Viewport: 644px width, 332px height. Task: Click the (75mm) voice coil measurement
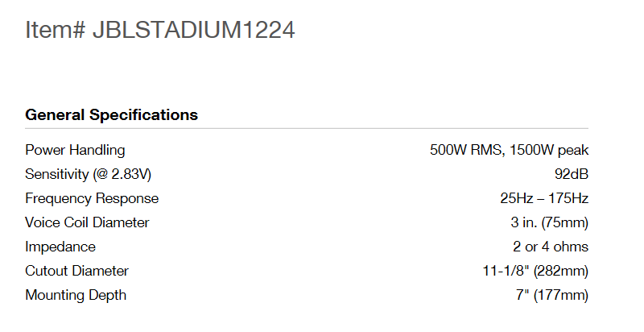tap(563, 222)
